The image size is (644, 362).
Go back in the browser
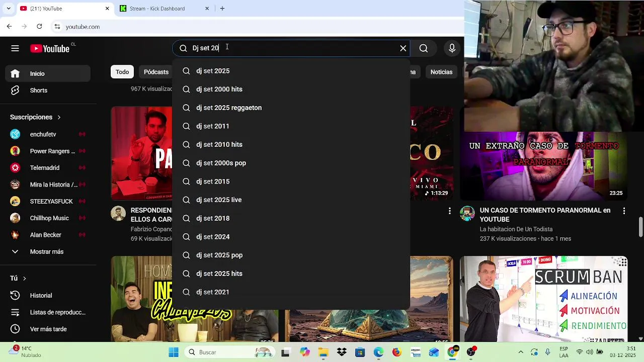click(9, 26)
